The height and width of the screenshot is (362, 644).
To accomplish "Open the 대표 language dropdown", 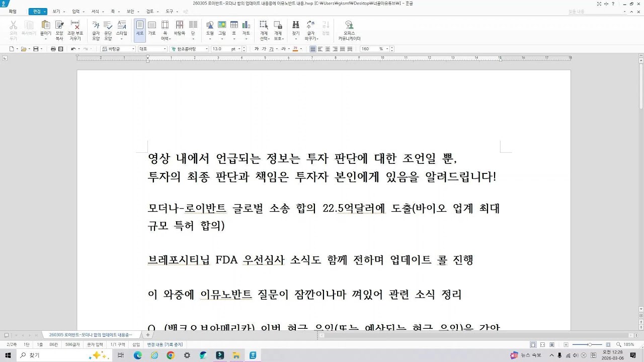I will point(165,49).
